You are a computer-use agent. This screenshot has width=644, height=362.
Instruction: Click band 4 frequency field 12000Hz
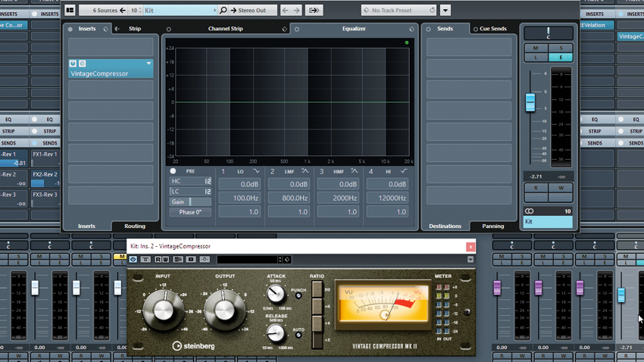click(387, 198)
